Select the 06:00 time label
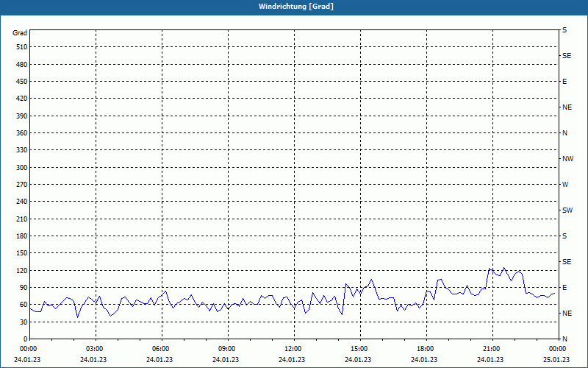This screenshot has width=588, height=368. click(161, 349)
